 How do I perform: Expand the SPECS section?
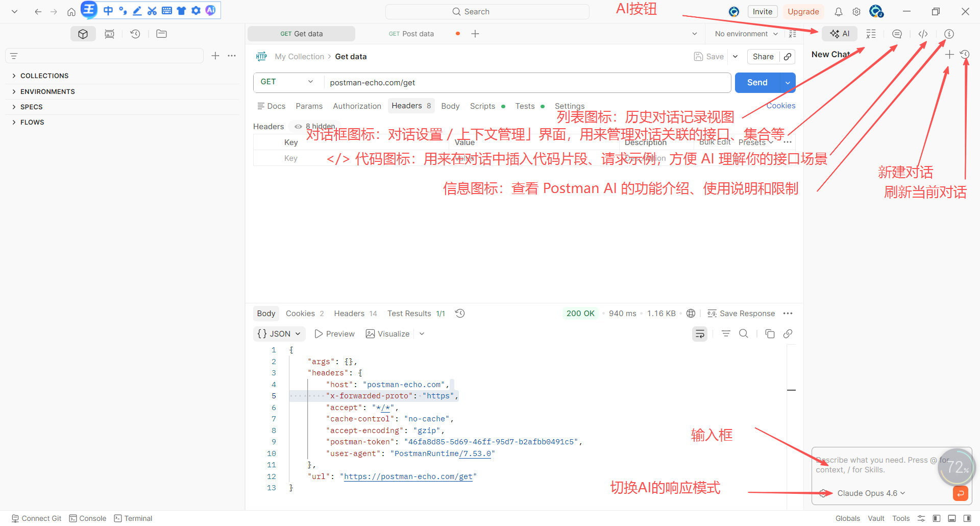click(28, 107)
